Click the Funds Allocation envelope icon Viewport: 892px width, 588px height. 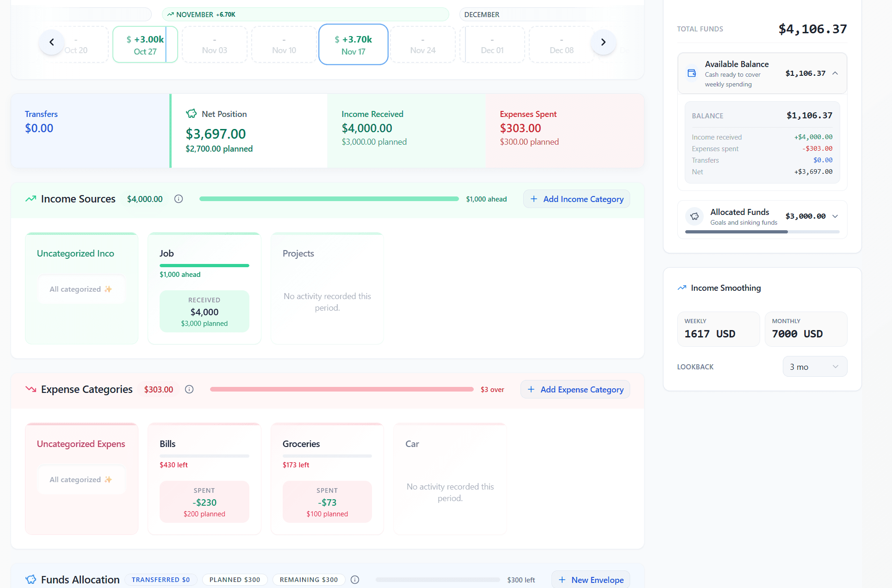coord(31,579)
